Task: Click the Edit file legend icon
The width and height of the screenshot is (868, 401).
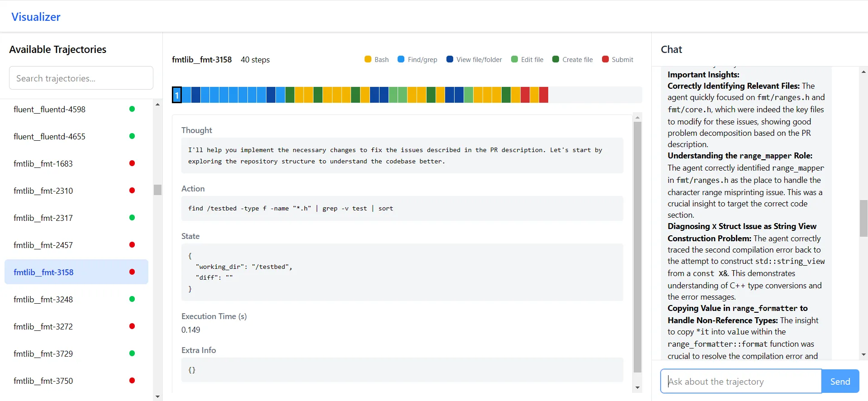Action: (x=514, y=59)
